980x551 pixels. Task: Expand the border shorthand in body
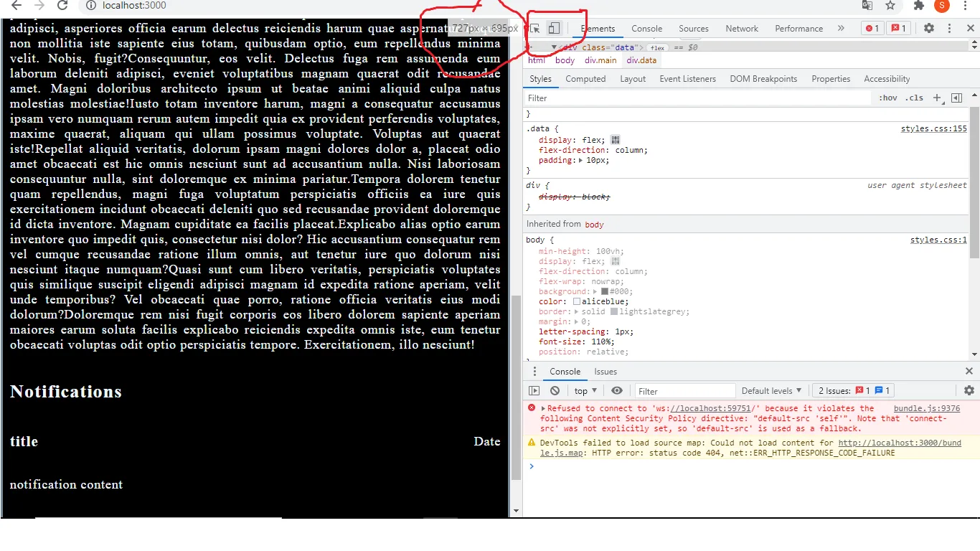click(577, 312)
